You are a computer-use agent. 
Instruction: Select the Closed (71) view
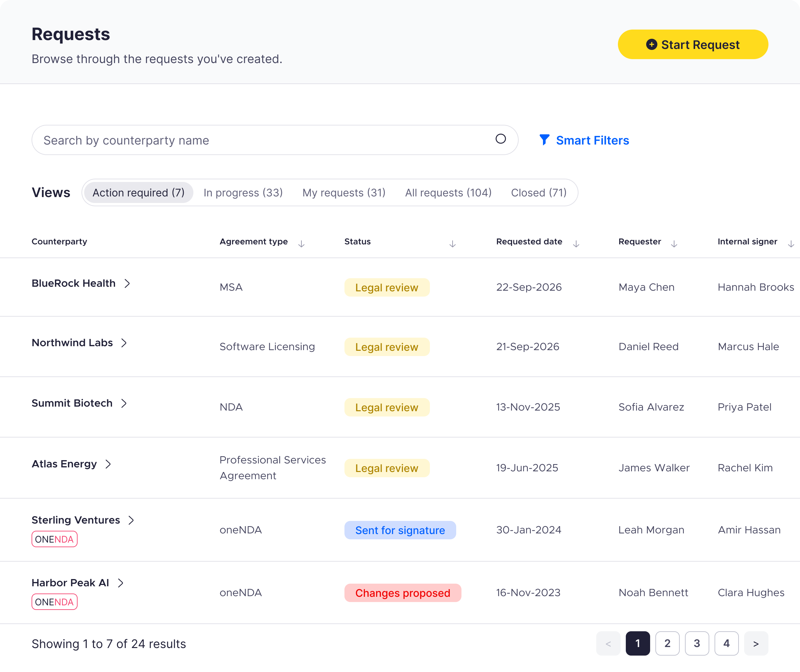(x=539, y=193)
